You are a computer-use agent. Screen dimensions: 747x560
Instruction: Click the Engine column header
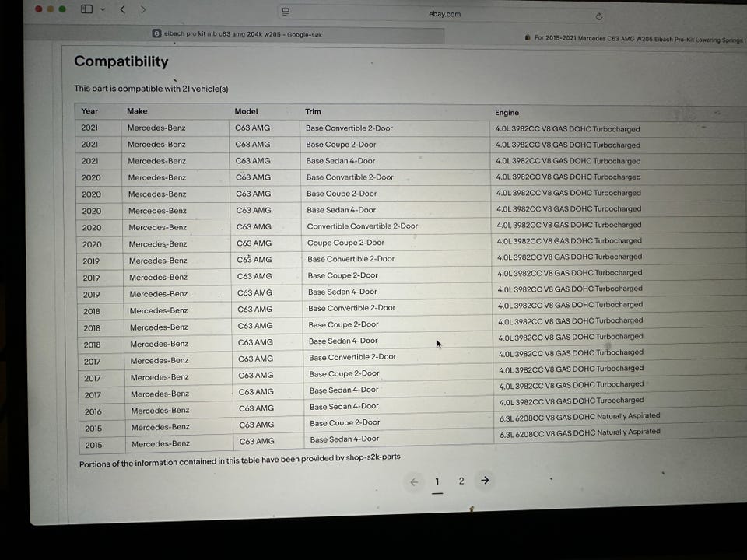point(507,113)
